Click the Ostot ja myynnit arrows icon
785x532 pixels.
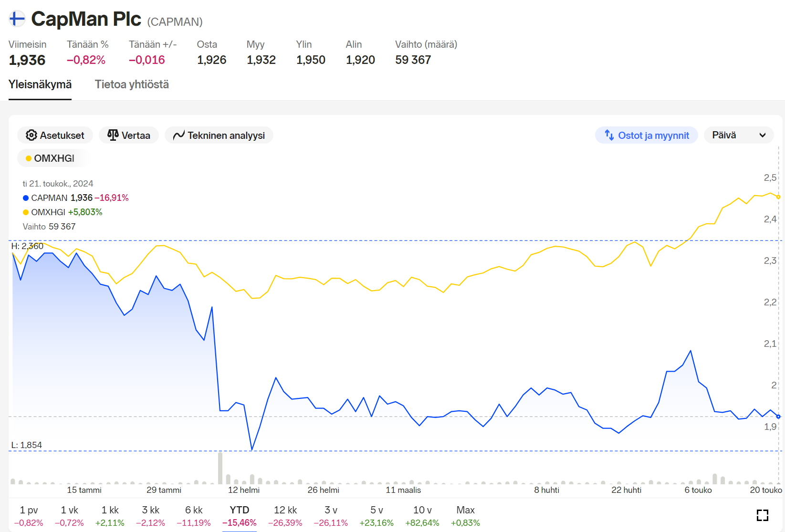[609, 135]
